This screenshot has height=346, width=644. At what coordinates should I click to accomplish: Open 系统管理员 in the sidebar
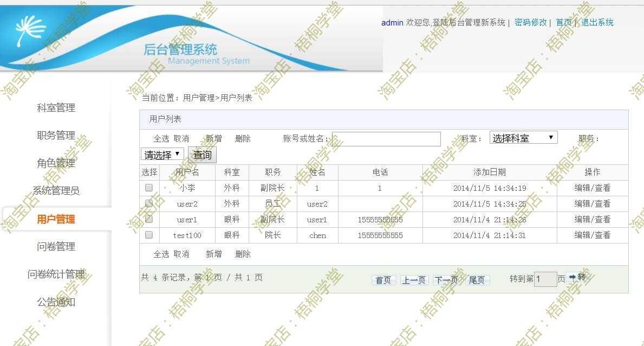click(x=56, y=190)
